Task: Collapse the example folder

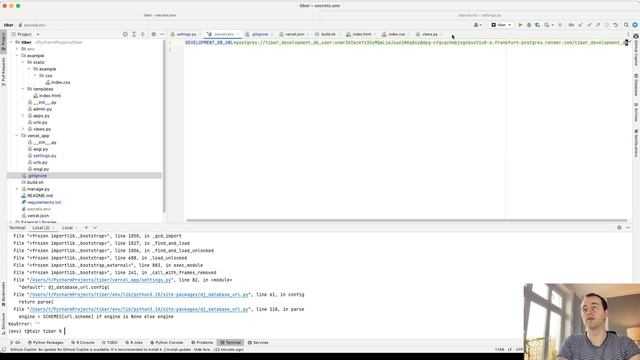Action: click(x=17, y=56)
